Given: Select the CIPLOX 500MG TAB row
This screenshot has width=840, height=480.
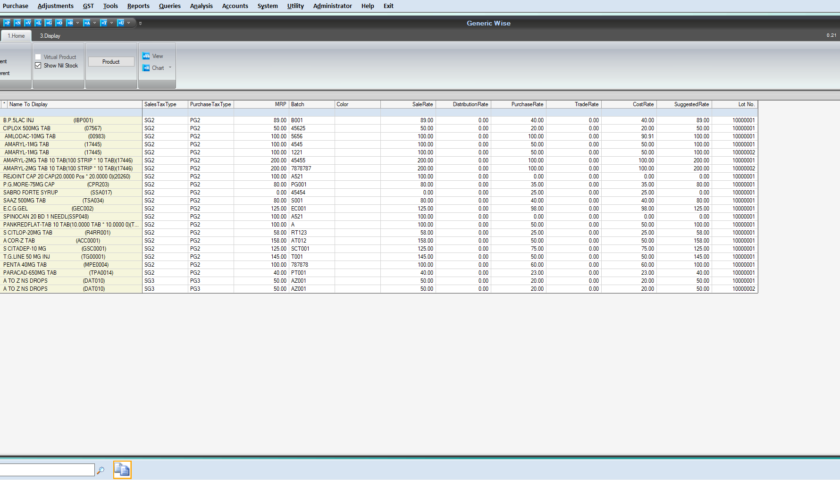Looking at the screenshot, I should [379, 129].
